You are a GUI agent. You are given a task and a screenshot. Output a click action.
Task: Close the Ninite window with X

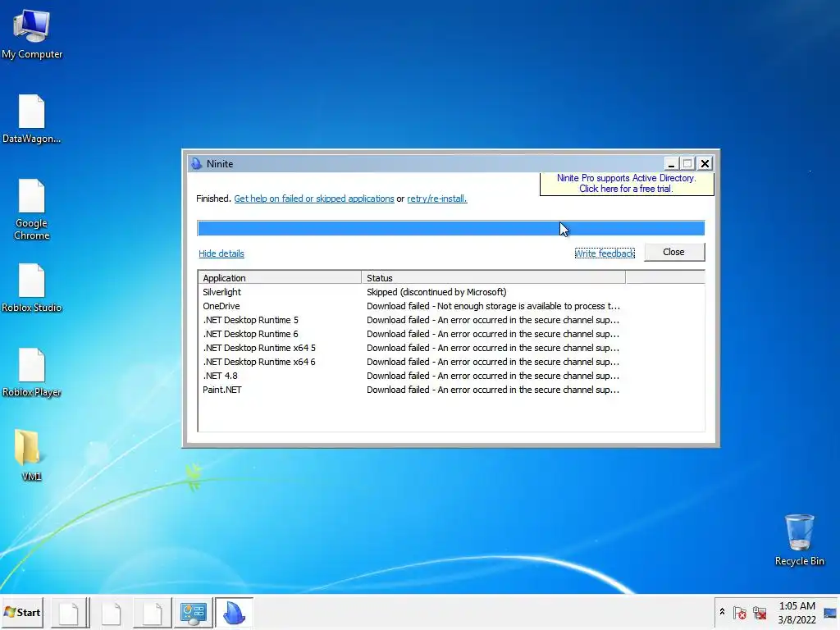[705, 163]
